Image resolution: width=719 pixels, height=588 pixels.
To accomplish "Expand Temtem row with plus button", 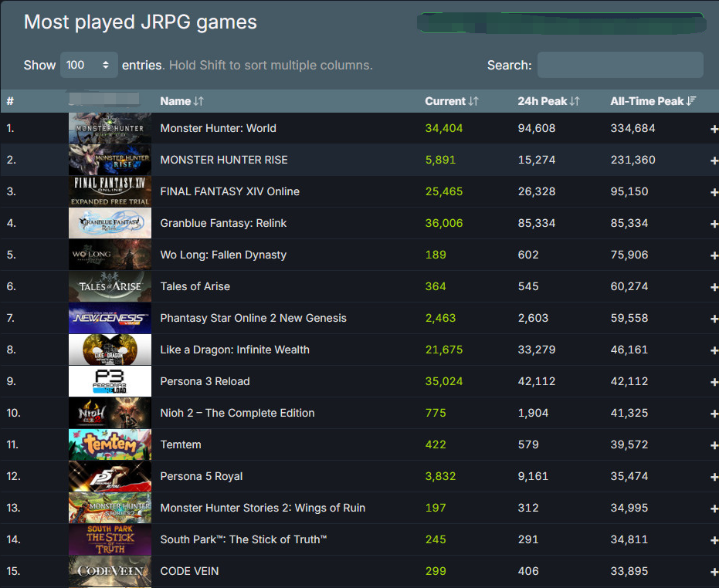I will (x=714, y=445).
